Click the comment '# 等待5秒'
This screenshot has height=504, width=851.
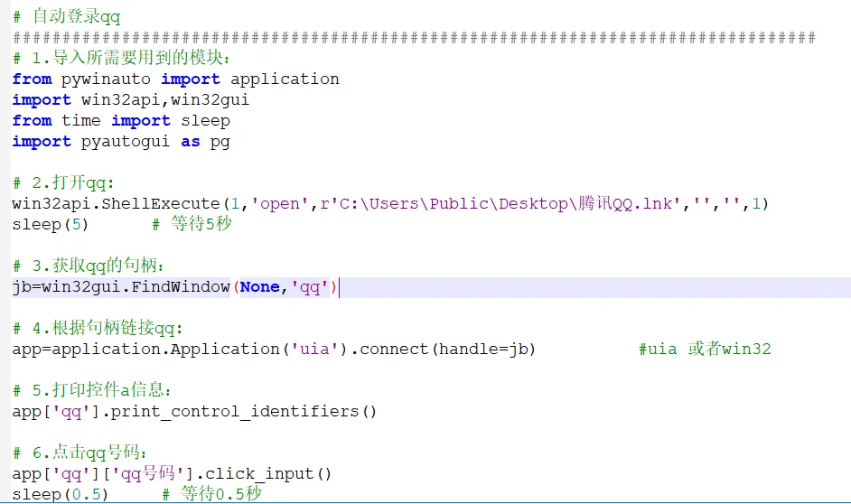pos(192,224)
